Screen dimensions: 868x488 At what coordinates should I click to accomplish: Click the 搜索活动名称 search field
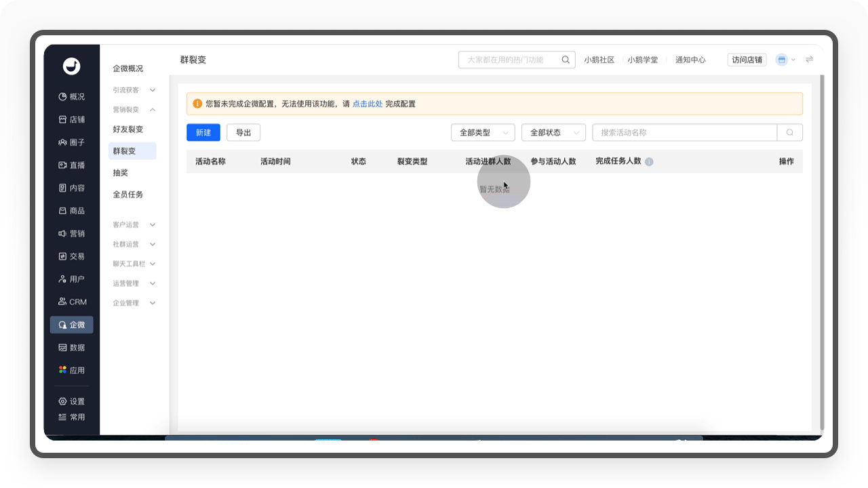[685, 133]
